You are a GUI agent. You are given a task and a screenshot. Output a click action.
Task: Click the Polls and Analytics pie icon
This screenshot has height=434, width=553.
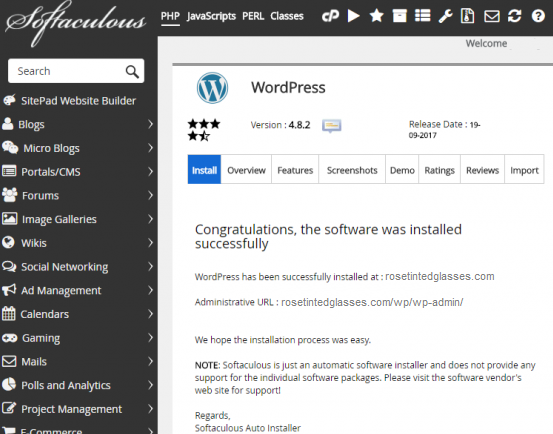click(x=9, y=385)
